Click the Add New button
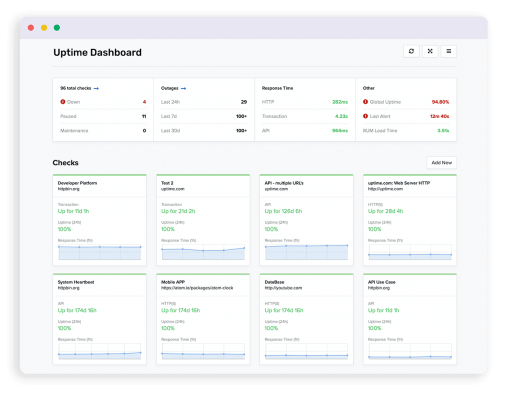510x397 pixels. pyautogui.click(x=442, y=163)
